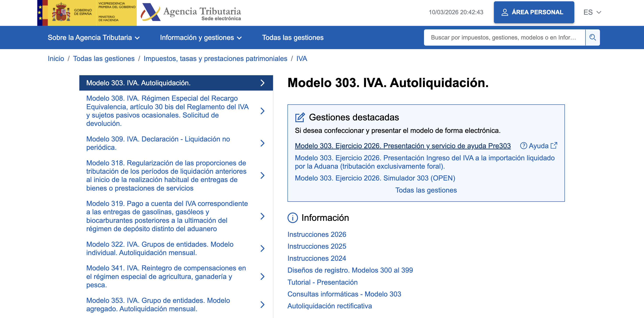The height and width of the screenshot is (318, 644).
Task: Expand Información y gestiones menu
Action: coord(201,38)
